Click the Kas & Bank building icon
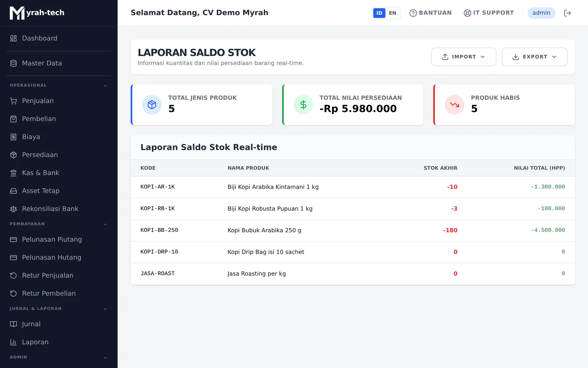Image resolution: width=588 pixels, height=368 pixels. [13, 173]
